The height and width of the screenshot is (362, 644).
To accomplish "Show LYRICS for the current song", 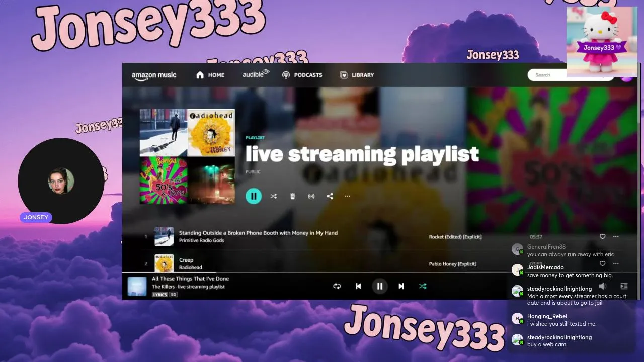I will coord(160,295).
